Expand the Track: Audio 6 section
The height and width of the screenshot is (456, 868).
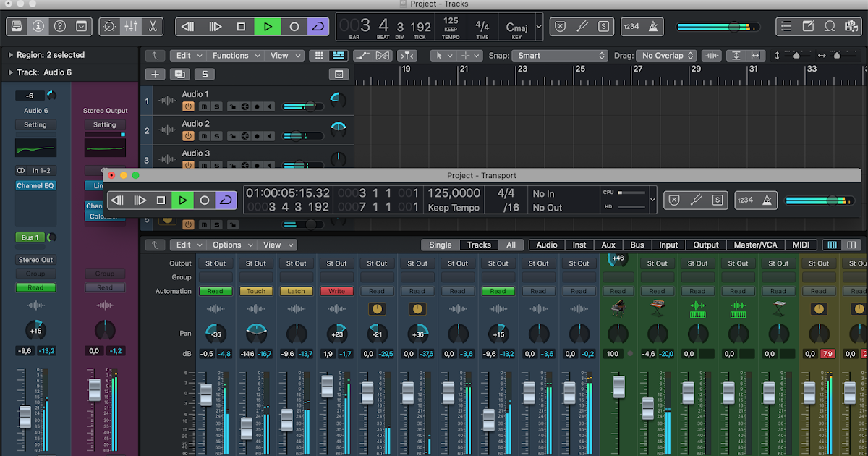click(x=12, y=72)
